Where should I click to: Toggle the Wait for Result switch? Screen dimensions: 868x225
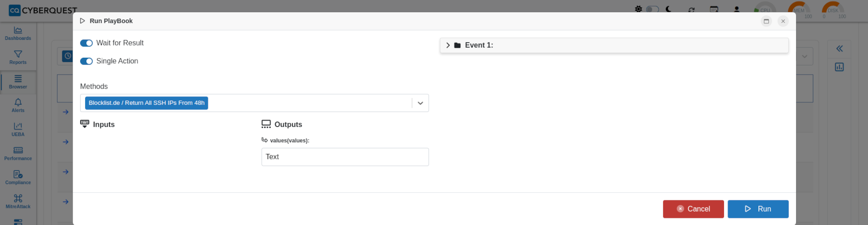[86, 43]
